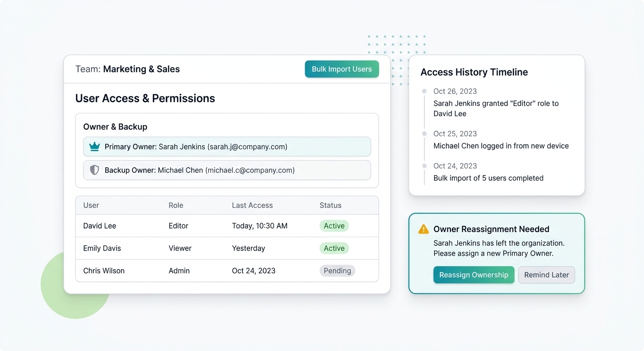Click the Admin role cell
Screen dimensions: 644x351
click(x=179, y=271)
